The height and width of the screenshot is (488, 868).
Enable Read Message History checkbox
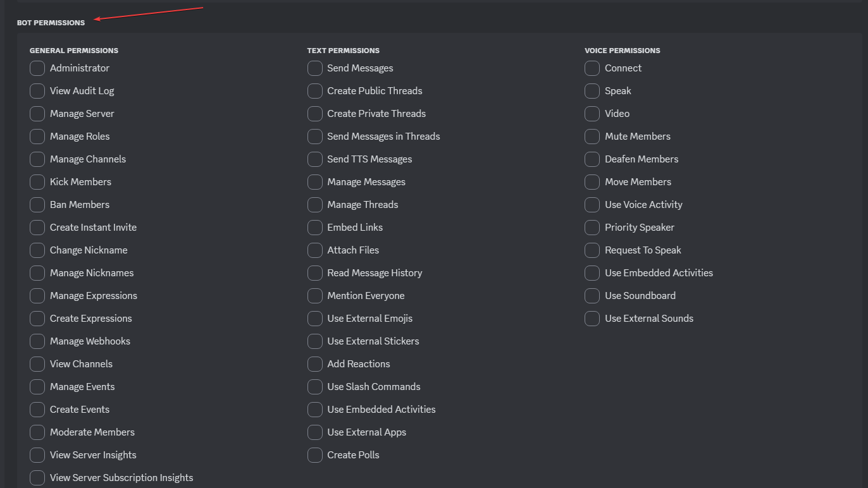point(315,273)
